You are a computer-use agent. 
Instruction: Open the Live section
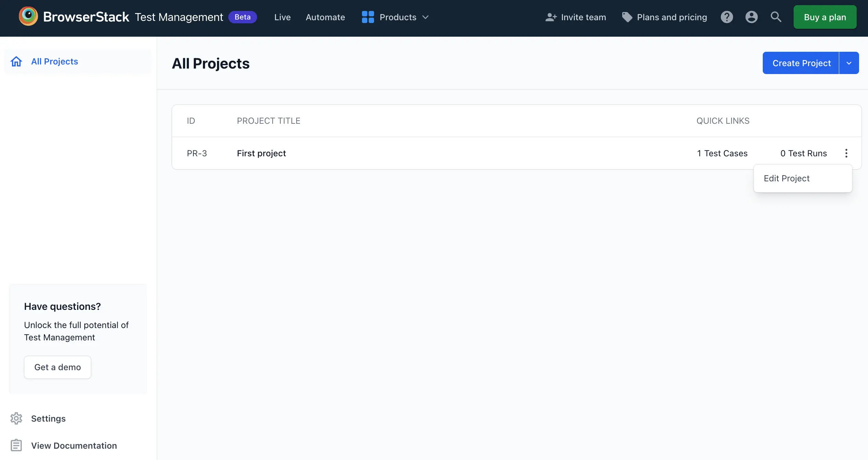pos(282,17)
